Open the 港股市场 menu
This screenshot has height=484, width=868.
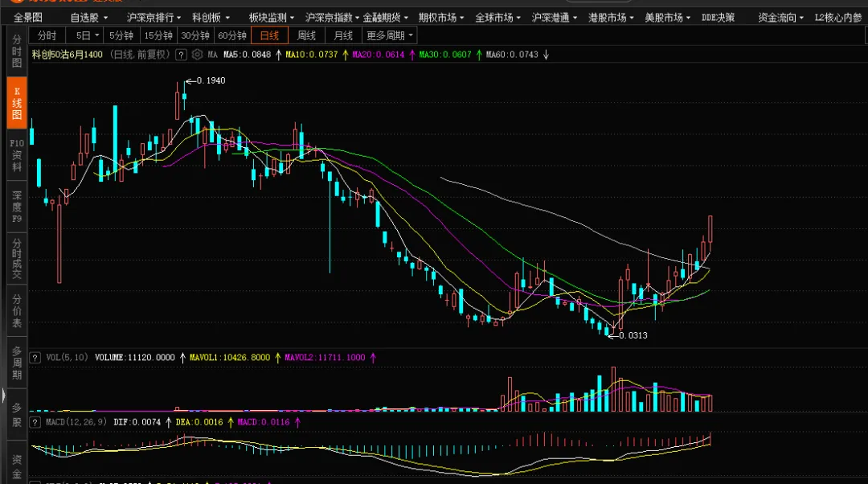(x=611, y=18)
